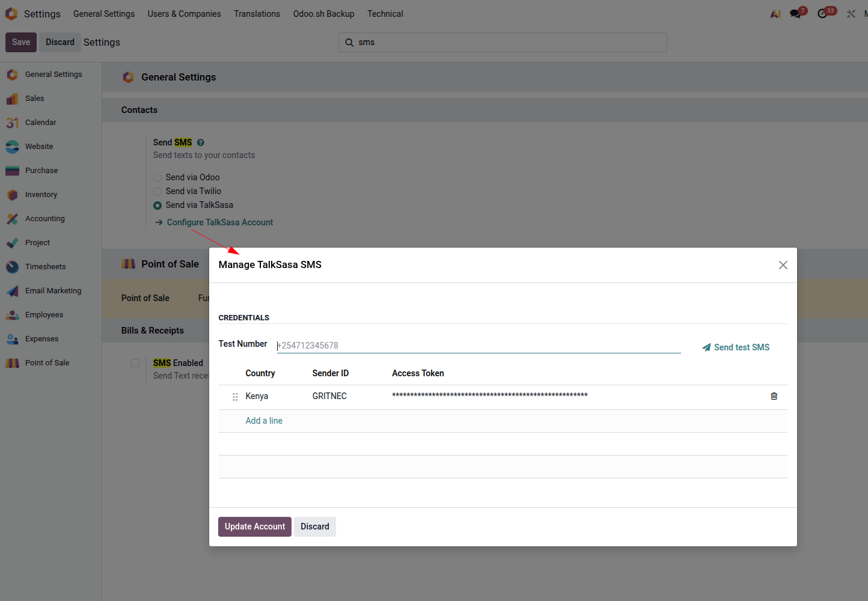This screenshot has height=601, width=868.
Task: Select the Send via TalkSasa radio option
Action: point(157,206)
